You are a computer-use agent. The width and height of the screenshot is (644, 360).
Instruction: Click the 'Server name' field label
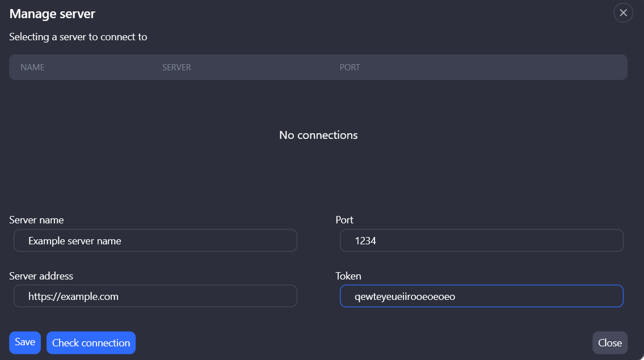pos(36,220)
